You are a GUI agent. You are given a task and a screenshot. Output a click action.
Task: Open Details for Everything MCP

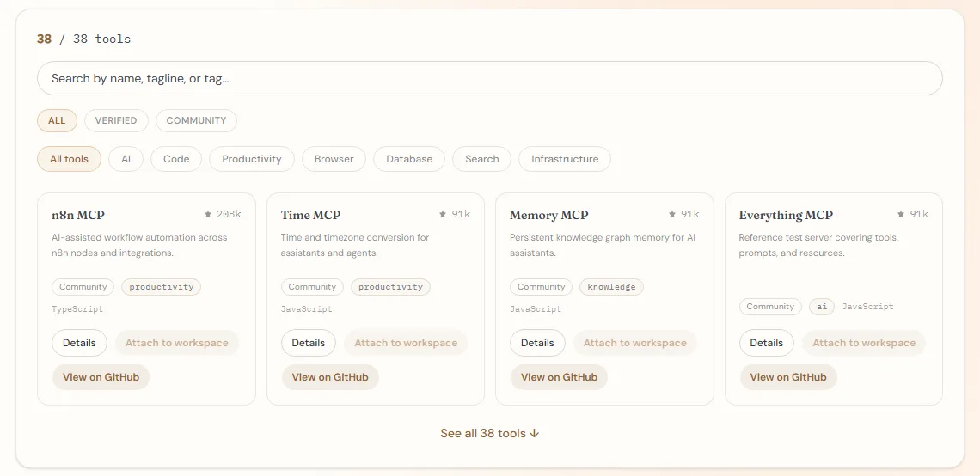[x=766, y=343]
